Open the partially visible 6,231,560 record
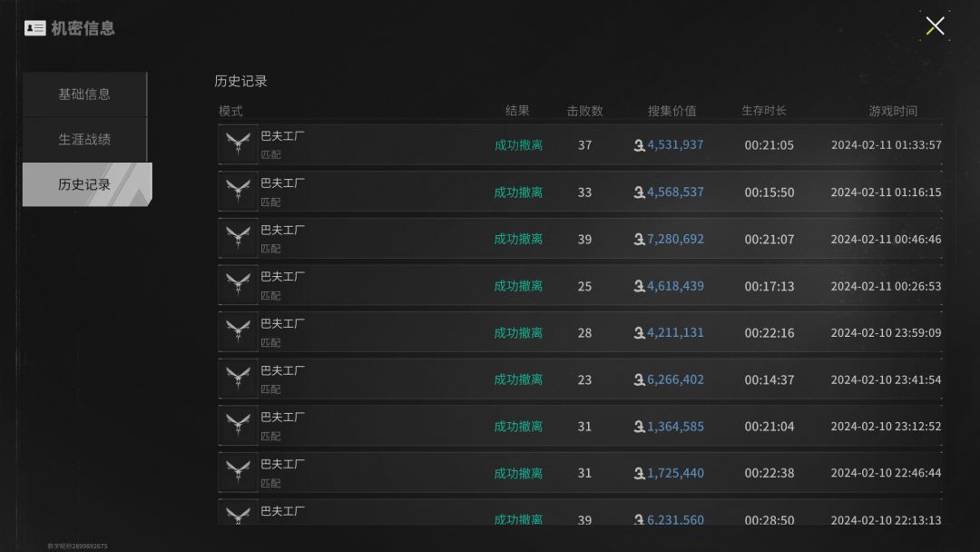Viewport: 980px width, 552px height. point(580,512)
